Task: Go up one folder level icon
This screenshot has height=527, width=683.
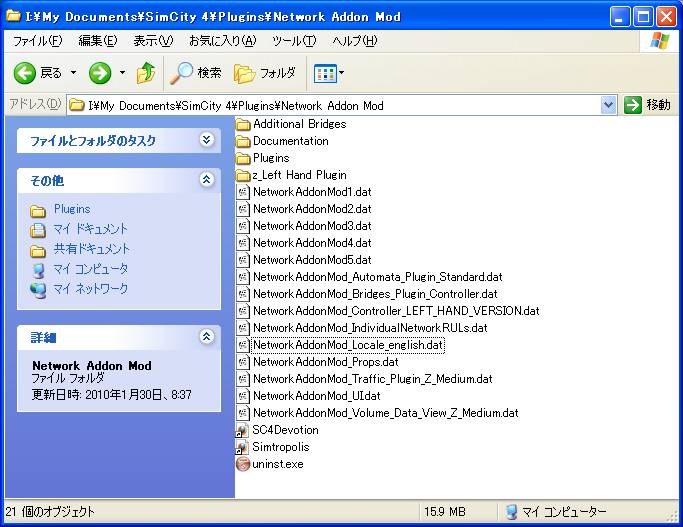Action: click(146, 73)
